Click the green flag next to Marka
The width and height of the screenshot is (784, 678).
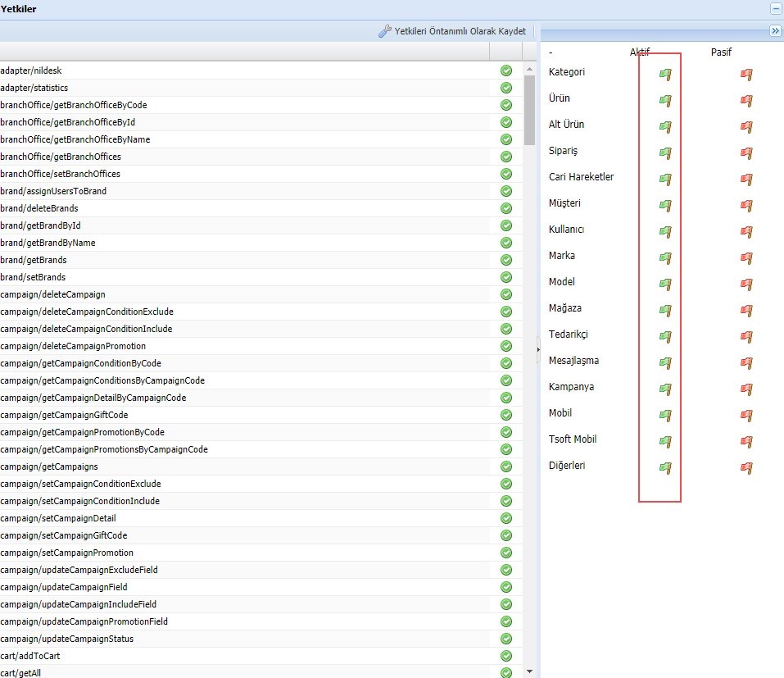click(x=665, y=258)
